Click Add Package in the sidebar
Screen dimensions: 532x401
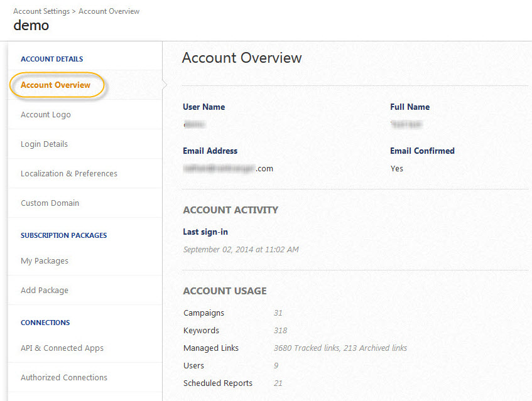[x=44, y=291]
